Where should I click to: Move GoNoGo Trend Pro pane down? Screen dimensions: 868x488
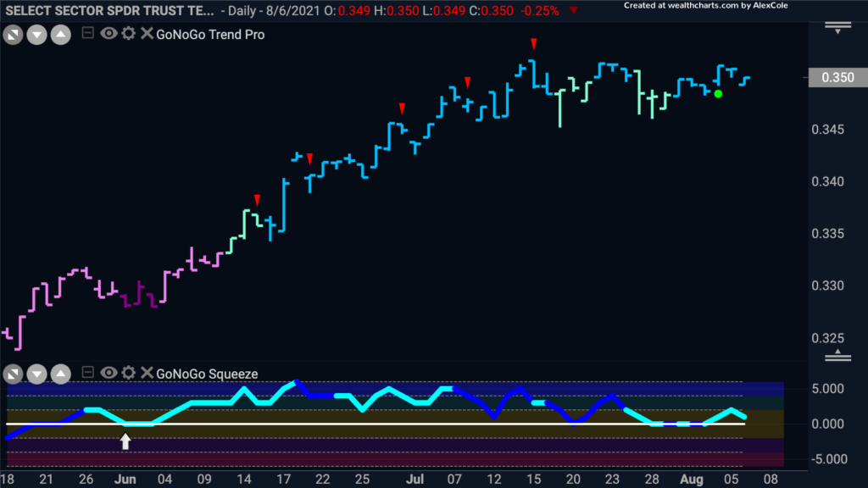pos(37,35)
